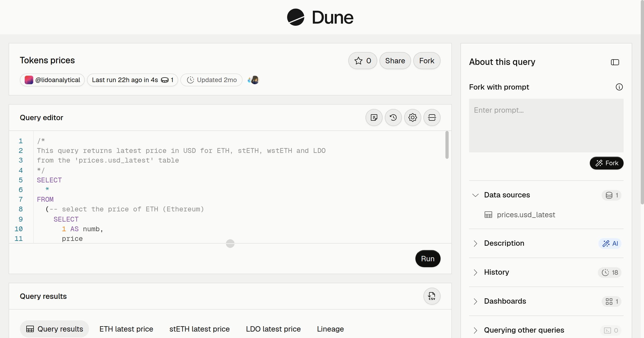Click the editor layout icon next to gear
This screenshot has height=338, width=644.
point(432,117)
